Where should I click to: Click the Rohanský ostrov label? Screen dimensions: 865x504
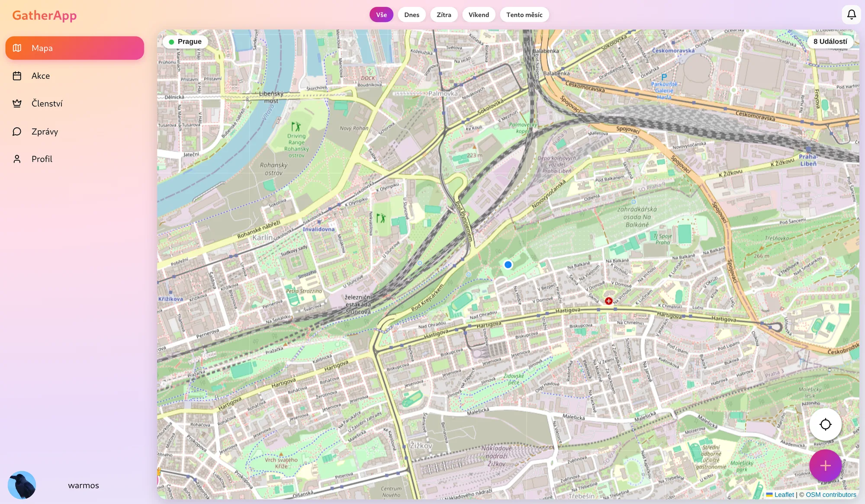point(273,169)
